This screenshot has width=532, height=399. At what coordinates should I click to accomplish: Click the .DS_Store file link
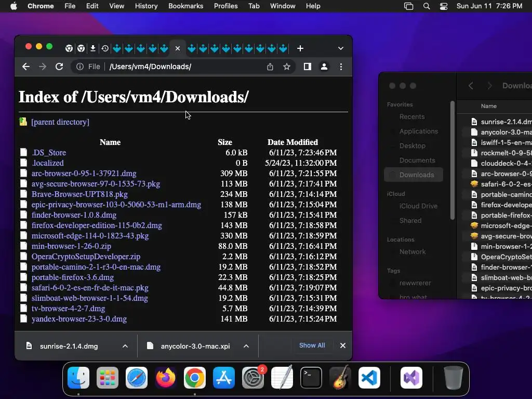[x=49, y=153]
